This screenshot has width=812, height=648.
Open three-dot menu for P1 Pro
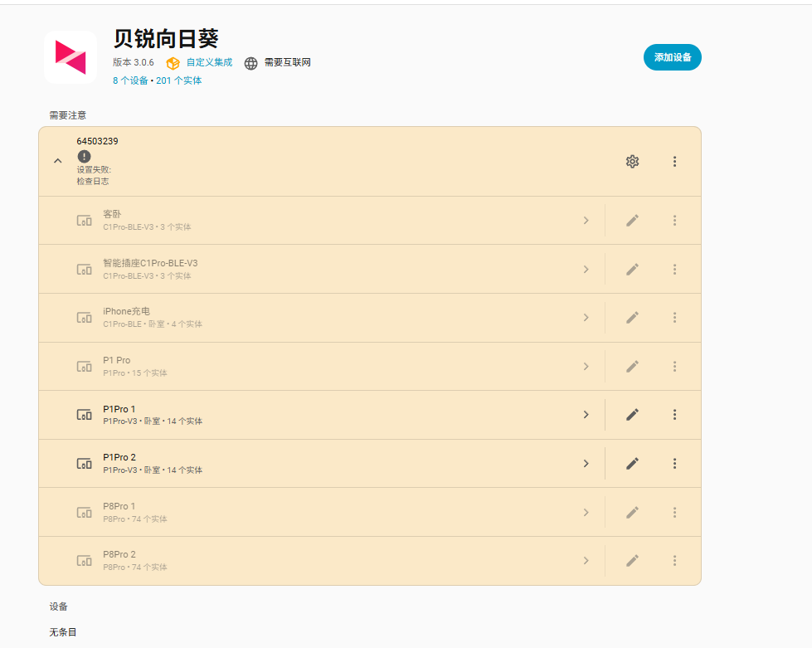click(674, 367)
